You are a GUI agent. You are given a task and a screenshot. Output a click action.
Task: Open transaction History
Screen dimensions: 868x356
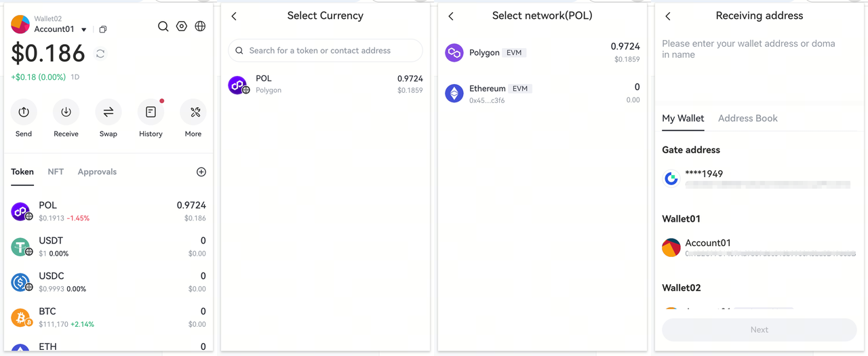(x=151, y=112)
